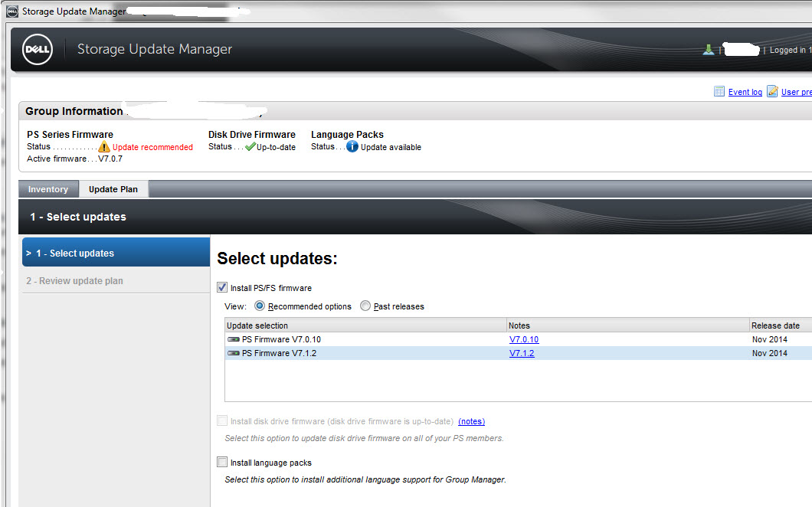Click the Storage Update Manager title bar icon
This screenshot has height=507, width=812.
click(12, 11)
